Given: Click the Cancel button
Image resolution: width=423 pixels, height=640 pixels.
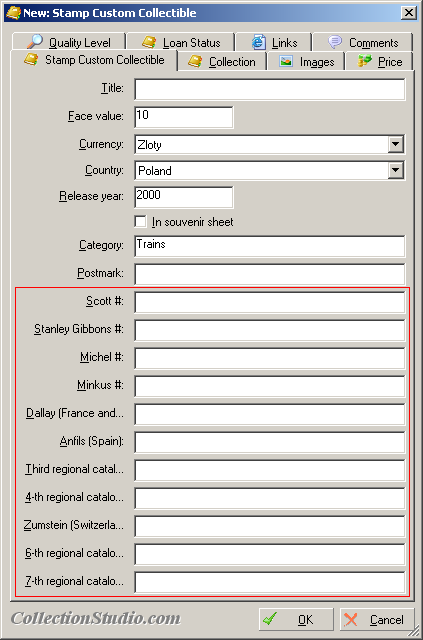Looking at the screenshot, I should pos(377,620).
